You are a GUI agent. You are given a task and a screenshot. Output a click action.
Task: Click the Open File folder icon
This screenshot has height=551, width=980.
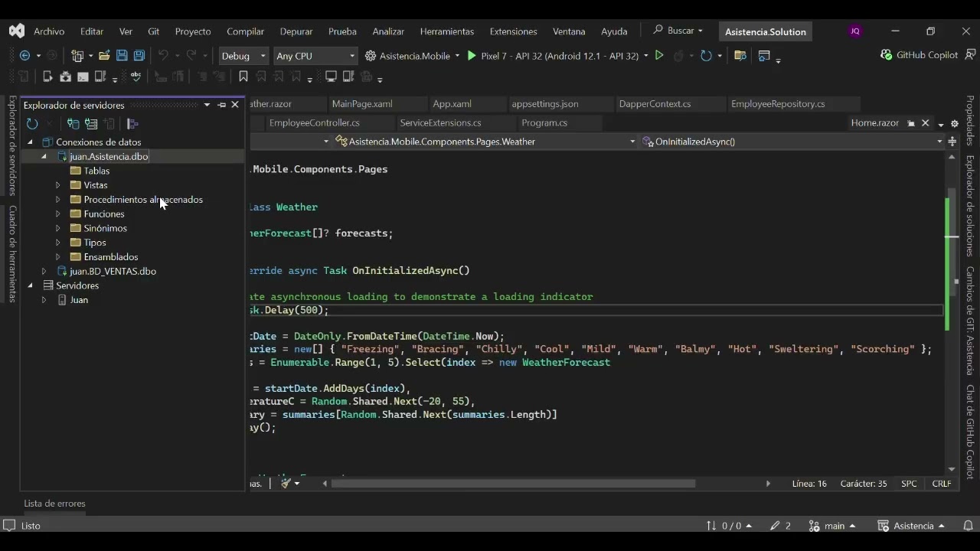click(104, 55)
